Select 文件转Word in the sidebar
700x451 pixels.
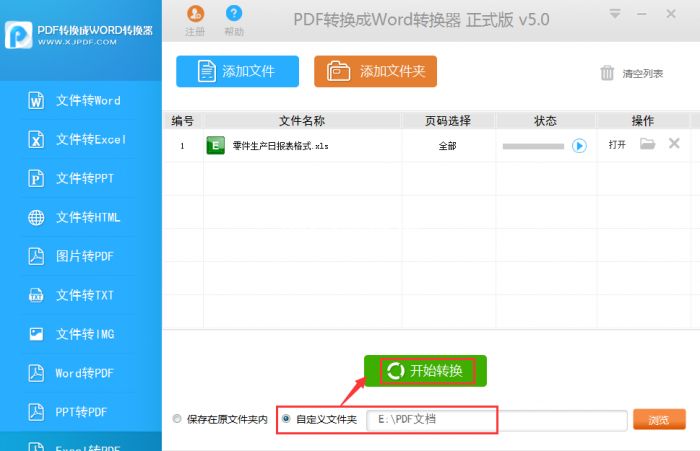tap(81, 100)
